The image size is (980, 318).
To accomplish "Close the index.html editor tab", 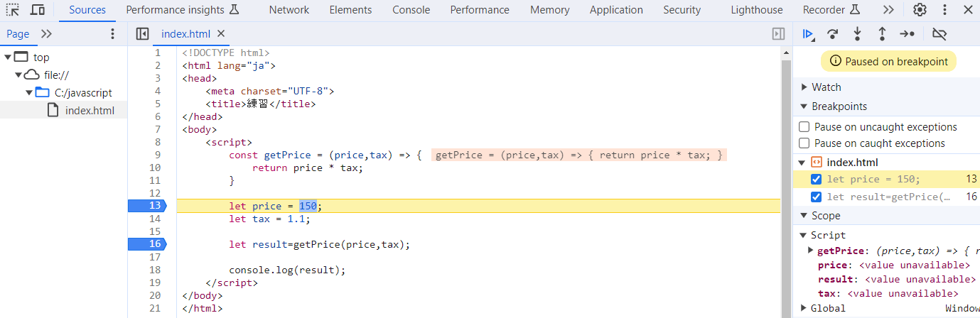I will 221,33.
